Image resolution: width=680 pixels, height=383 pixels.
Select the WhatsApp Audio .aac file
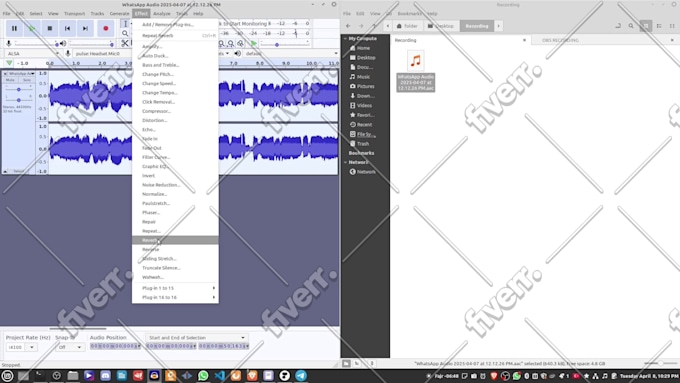pos(415,71)
